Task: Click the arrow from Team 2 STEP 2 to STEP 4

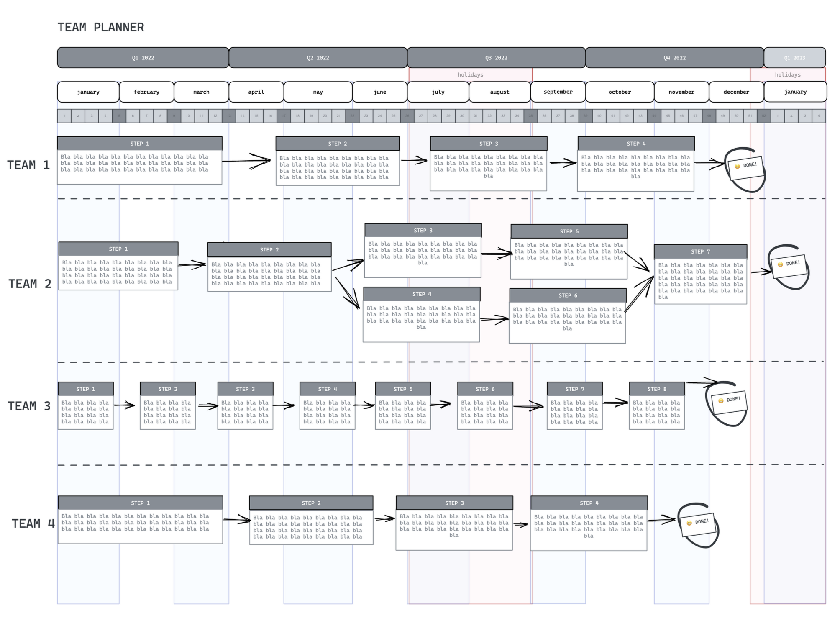Action: coord(348,292)
